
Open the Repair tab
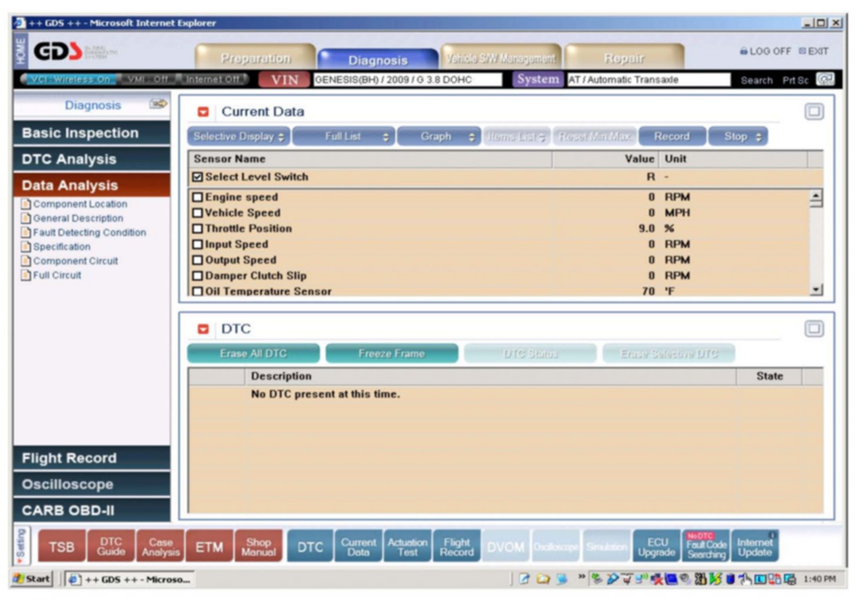[624, 58]
